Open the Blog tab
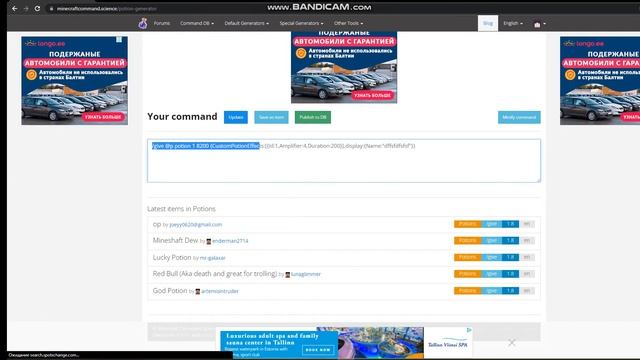This screenshot has width=640, height=360. click(x=488, y=23)
